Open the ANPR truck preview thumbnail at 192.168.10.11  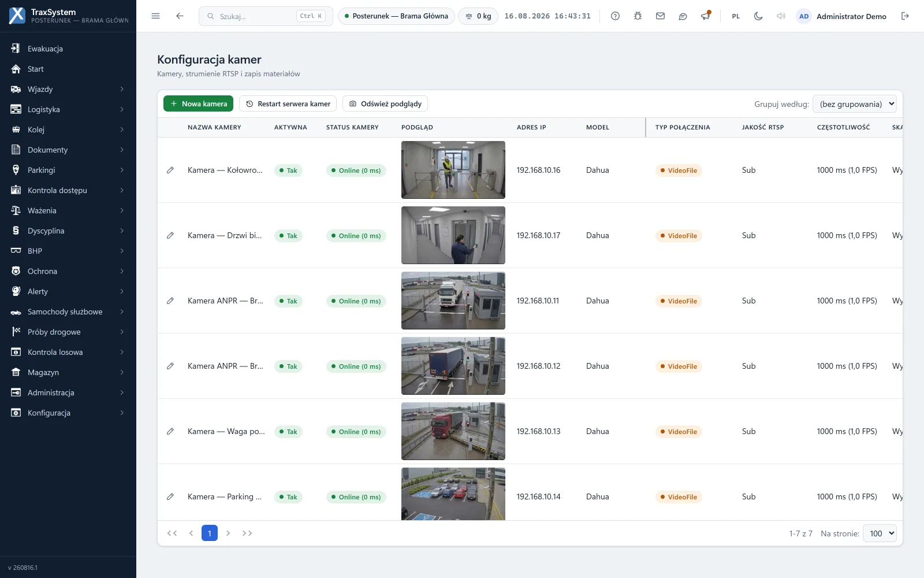[453, 301]
